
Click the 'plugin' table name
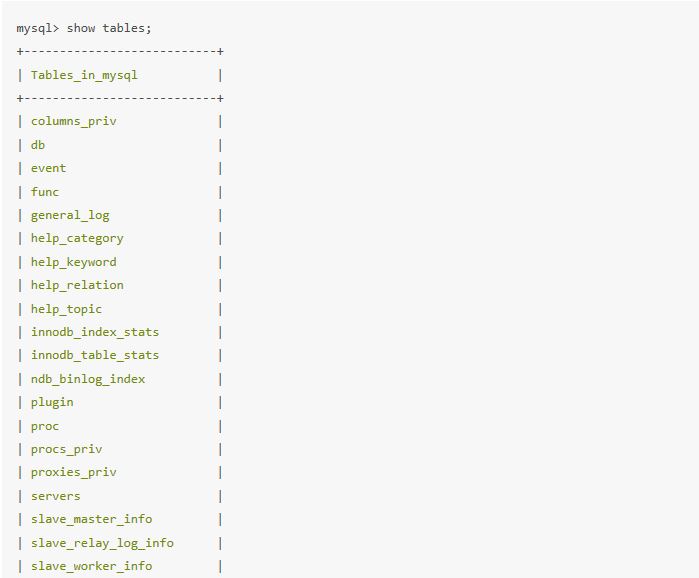click(52, 402)
